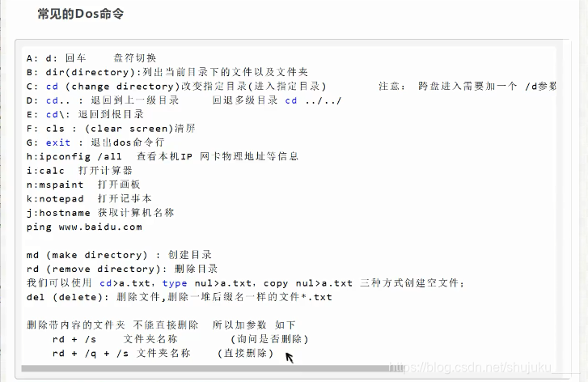The height and width of the screenshot is (382, 588).
Task: Click the line 'h:ipconfig /all'
Action: click(x=163, y=156)
